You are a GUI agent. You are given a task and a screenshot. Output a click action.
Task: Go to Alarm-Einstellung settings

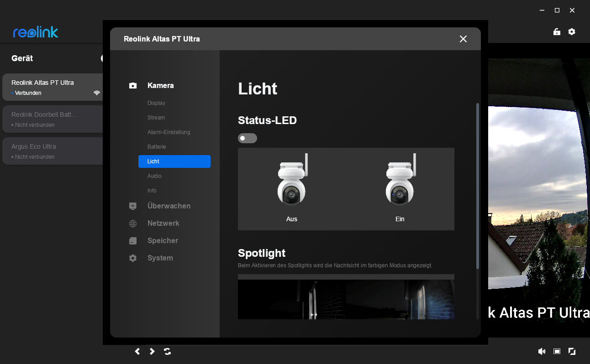pos(169,132)
